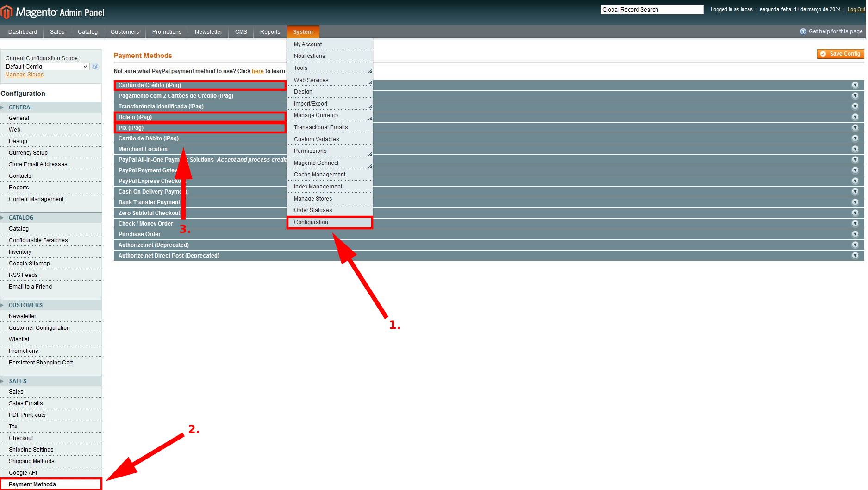This screenshot has height=490, width=868.
Task: Open the Newsletter top menu
Action: pyautogui.click(x=208, y=32)
